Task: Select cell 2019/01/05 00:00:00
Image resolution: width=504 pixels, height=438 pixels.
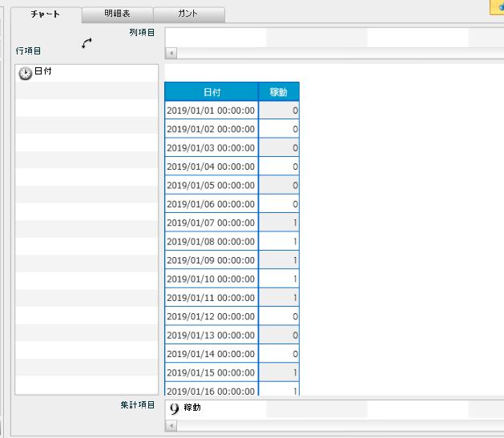Action: 212,185
